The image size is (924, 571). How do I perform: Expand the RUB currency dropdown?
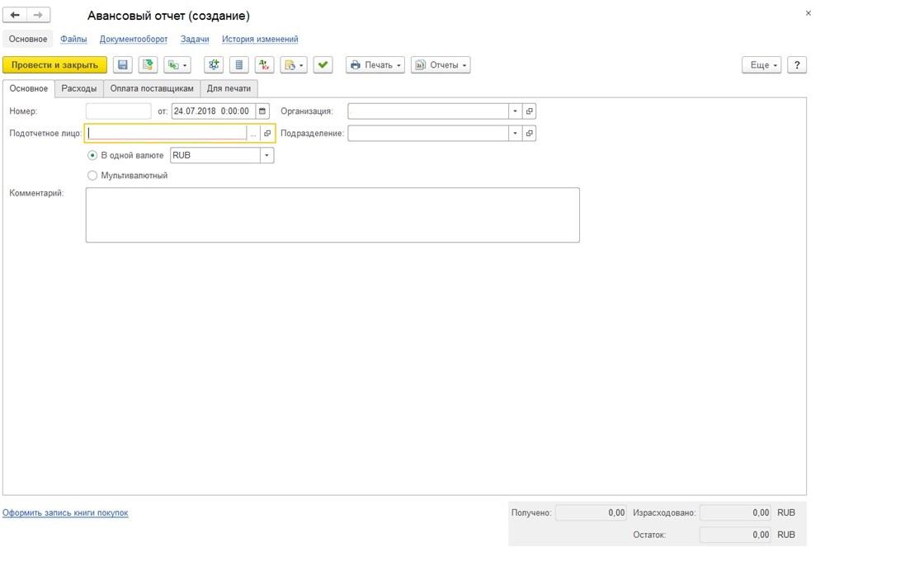pos(266,155)
